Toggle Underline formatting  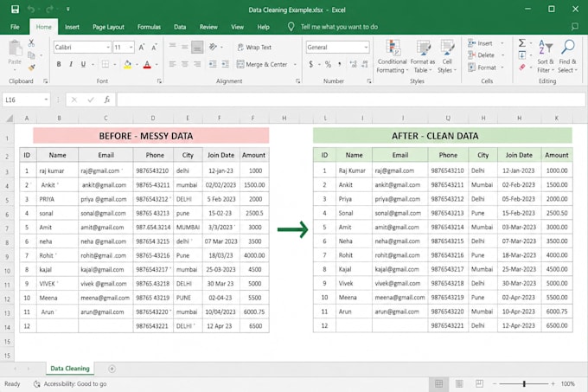coord(83,64)
